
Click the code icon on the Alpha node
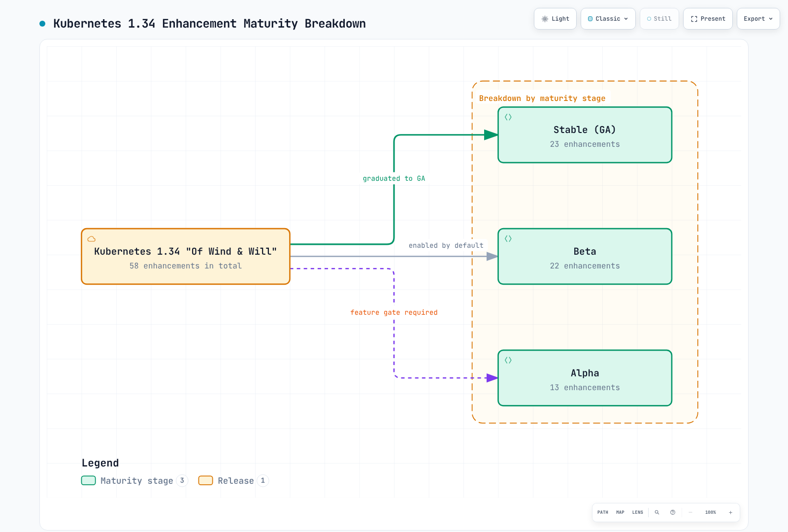click(508, 361)
